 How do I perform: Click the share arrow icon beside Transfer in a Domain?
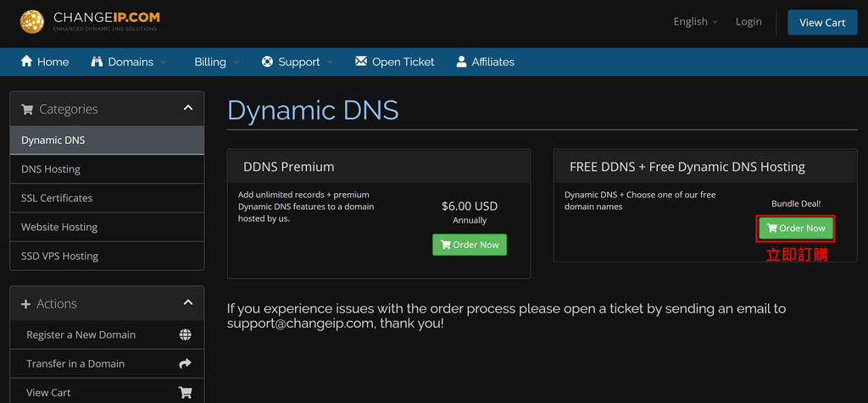point(185,364)
